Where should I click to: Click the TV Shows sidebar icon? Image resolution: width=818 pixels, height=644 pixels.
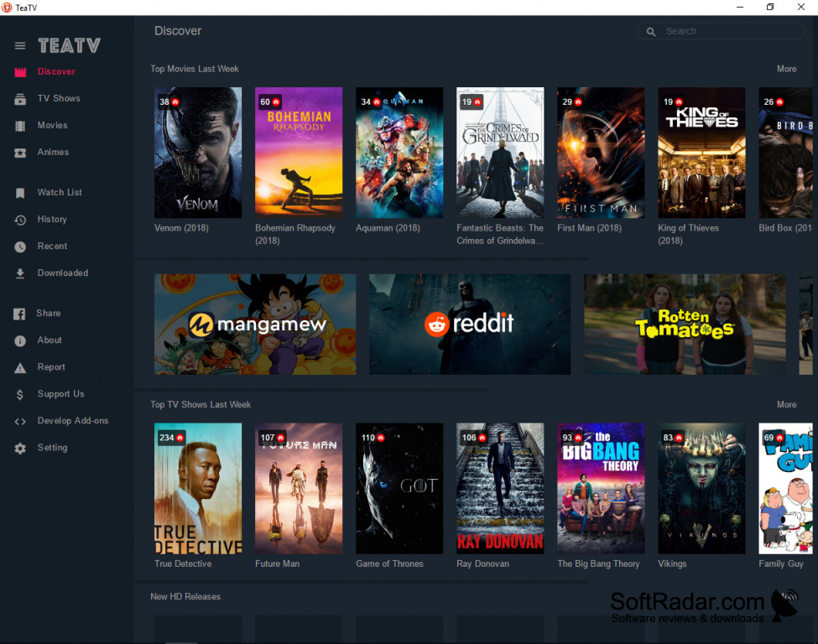[x=20, y=99]
